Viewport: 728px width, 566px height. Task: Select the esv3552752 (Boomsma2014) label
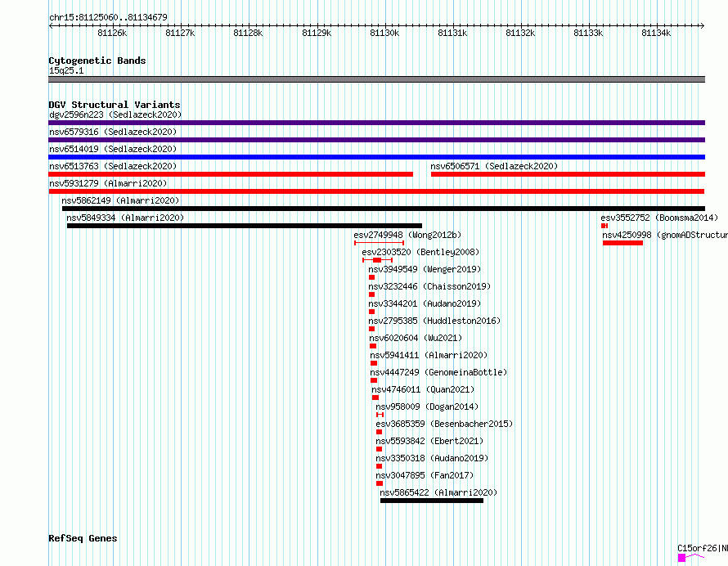pos(659,218)
